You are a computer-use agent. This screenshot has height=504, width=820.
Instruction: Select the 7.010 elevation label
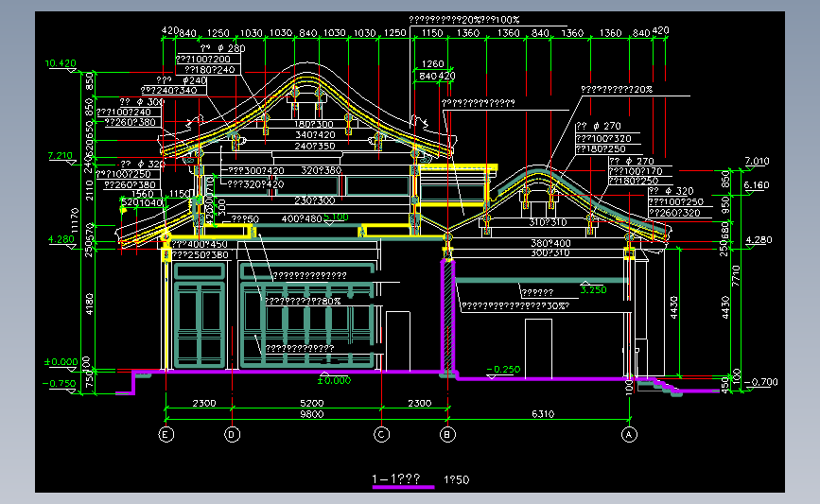[757, 161]
